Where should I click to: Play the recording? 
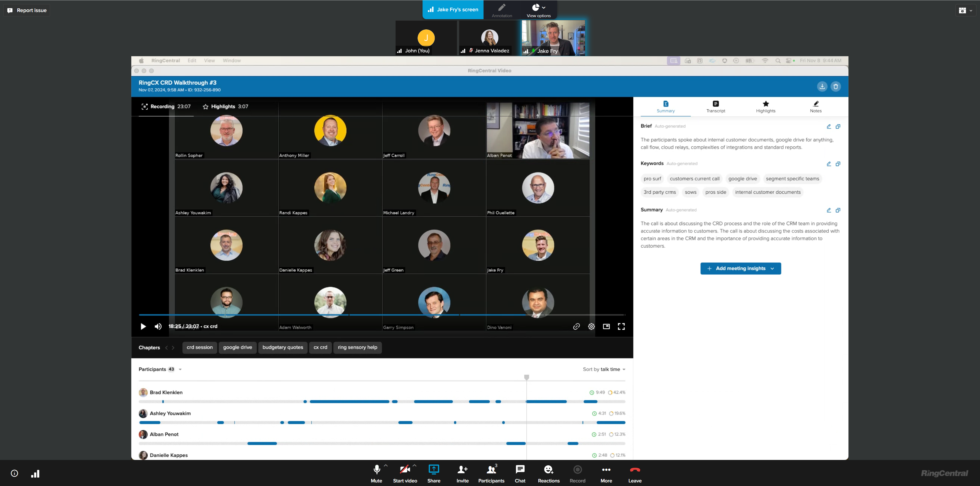coord(143,327)
